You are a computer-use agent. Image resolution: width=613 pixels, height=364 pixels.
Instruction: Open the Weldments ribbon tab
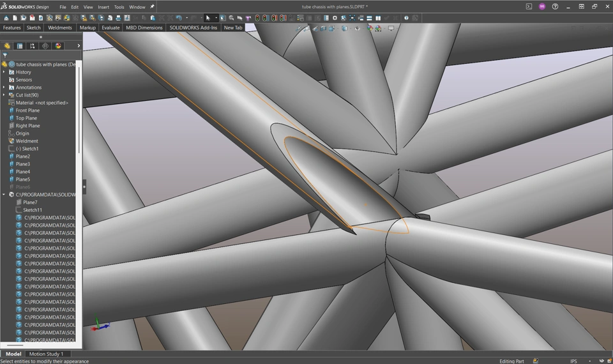tap(60, 28)
